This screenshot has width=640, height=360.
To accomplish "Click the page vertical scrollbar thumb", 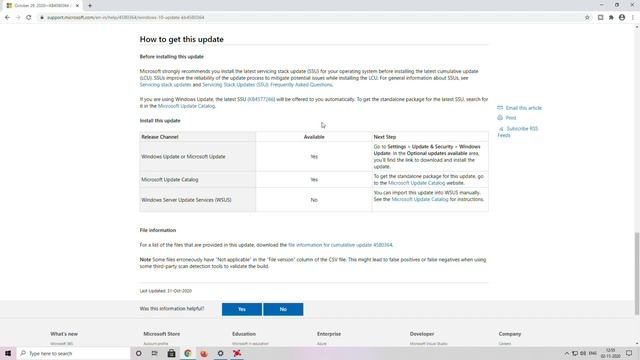I will click(637, 273).
